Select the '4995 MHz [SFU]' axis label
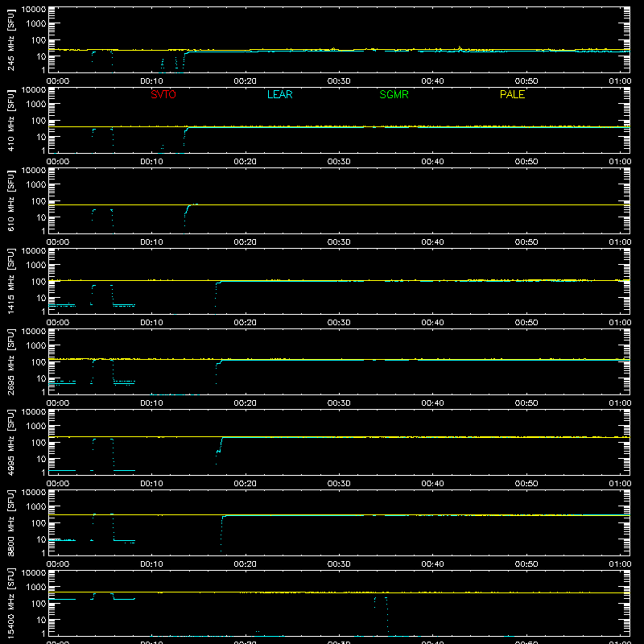The image size is (644, 644). [11, 442]
